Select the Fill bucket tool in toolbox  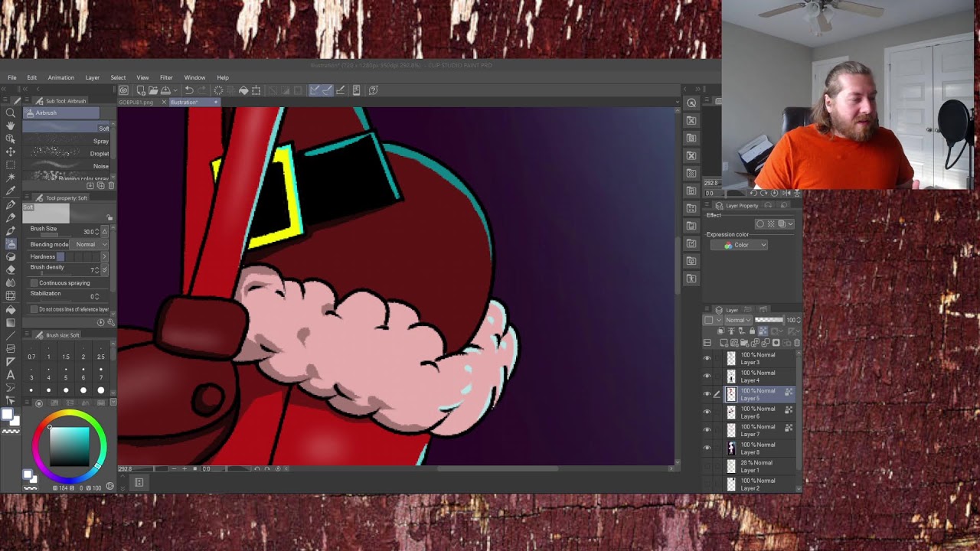(11, 309)
